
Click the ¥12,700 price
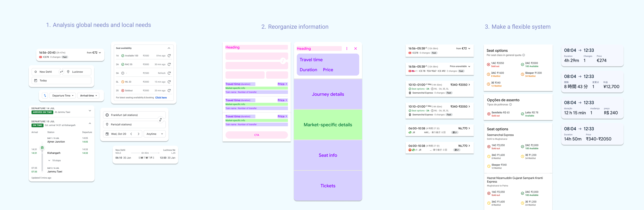click(611, 87)
